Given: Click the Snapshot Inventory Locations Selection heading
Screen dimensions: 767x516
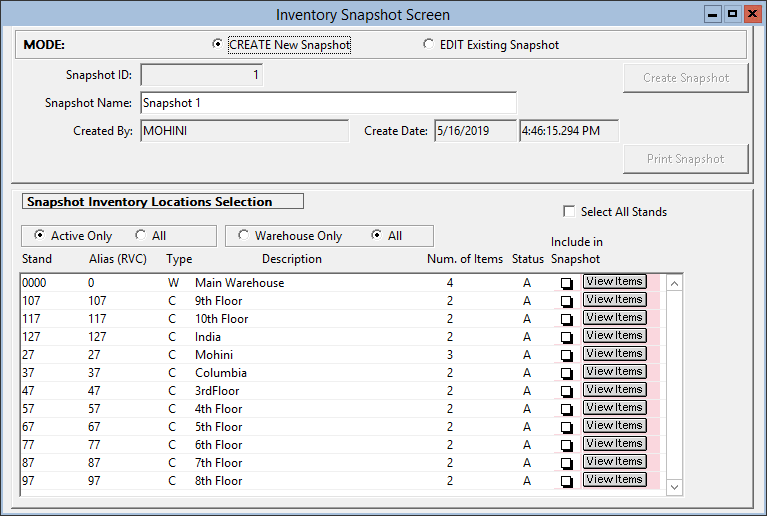Looking at the screenshot, I should (x=162, y=202).
